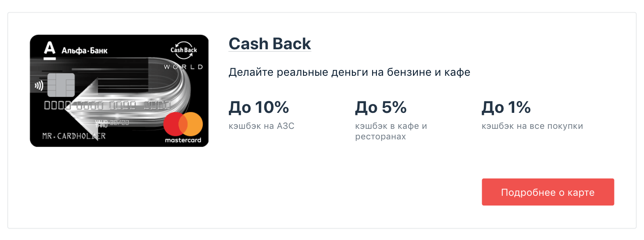Click the WORLD label on card

183,67
